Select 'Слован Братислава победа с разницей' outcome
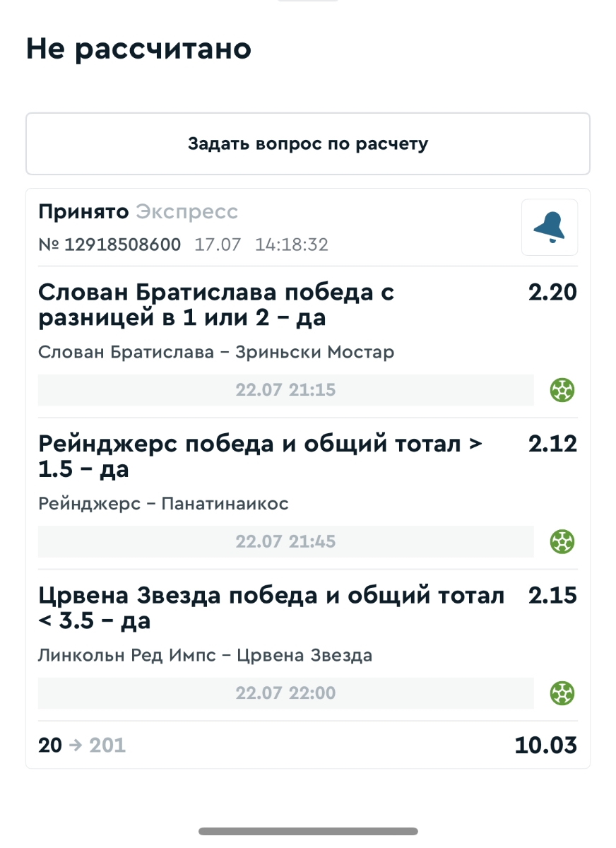This screenshot has width=616, height=848. pos(215,305)
